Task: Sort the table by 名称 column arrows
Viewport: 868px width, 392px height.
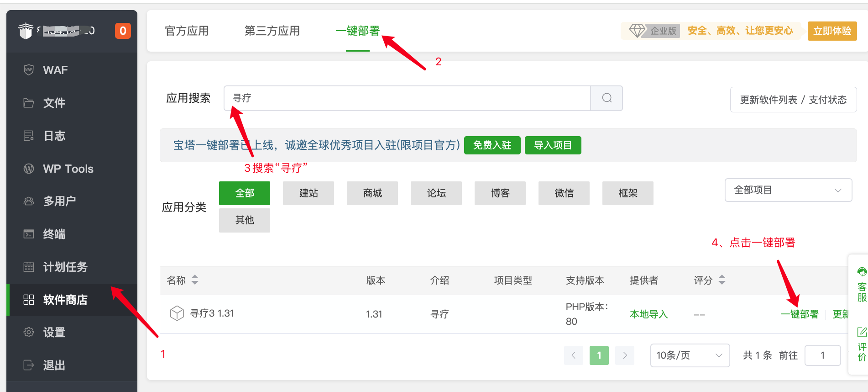Action: pyautogui.click(x=195, y=280)
